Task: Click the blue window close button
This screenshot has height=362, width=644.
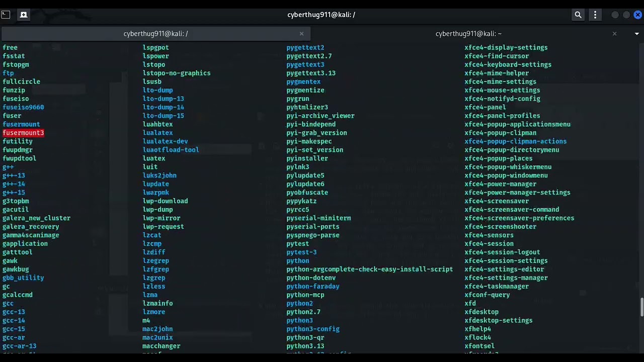Action: 637,15
